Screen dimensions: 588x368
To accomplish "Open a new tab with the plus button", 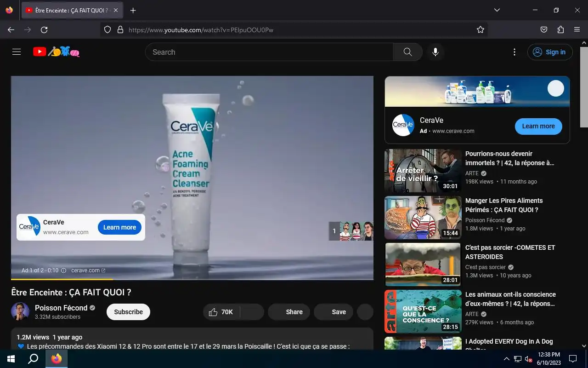I will [x=133, y=10].
